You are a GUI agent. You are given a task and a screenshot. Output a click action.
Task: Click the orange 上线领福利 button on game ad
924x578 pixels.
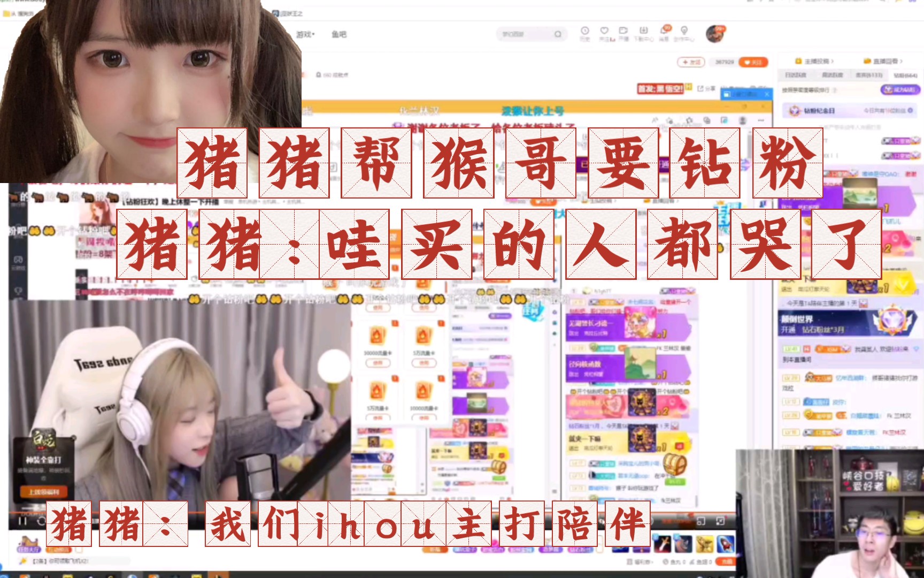coord(44,491)
